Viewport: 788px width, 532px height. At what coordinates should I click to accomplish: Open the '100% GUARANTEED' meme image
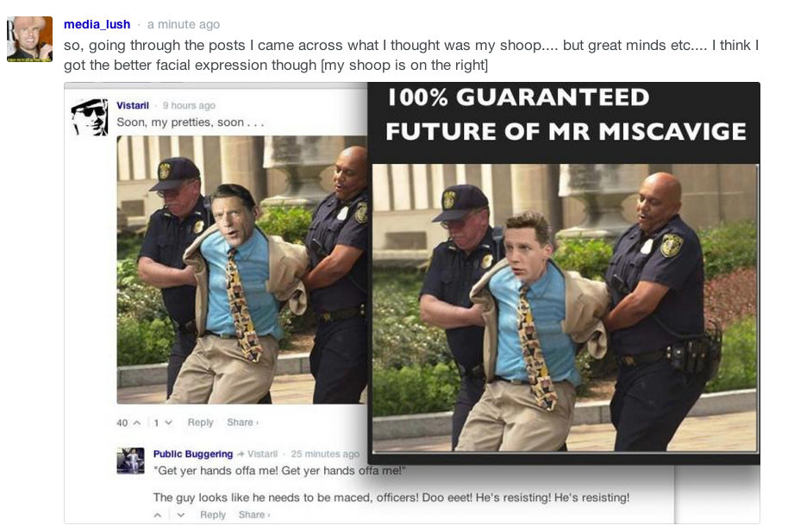click(564, 273)
